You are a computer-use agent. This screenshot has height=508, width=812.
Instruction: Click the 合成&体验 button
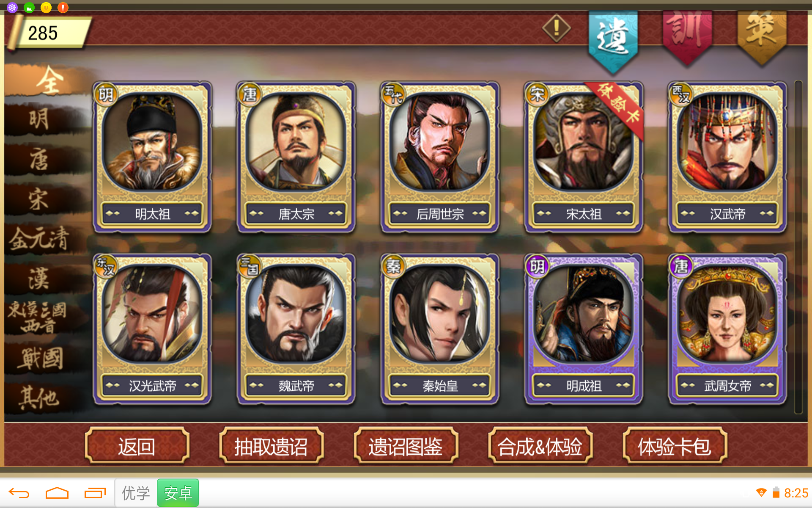(x=540, y=446)
